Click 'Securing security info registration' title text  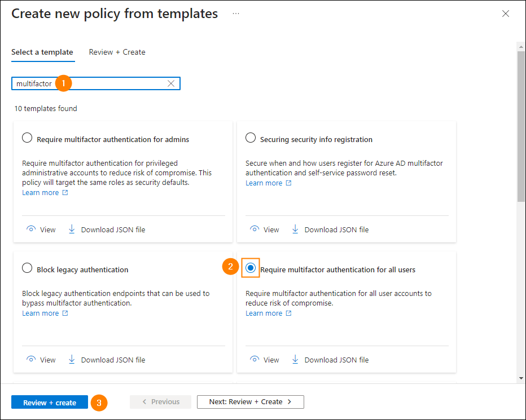[317, 139]
